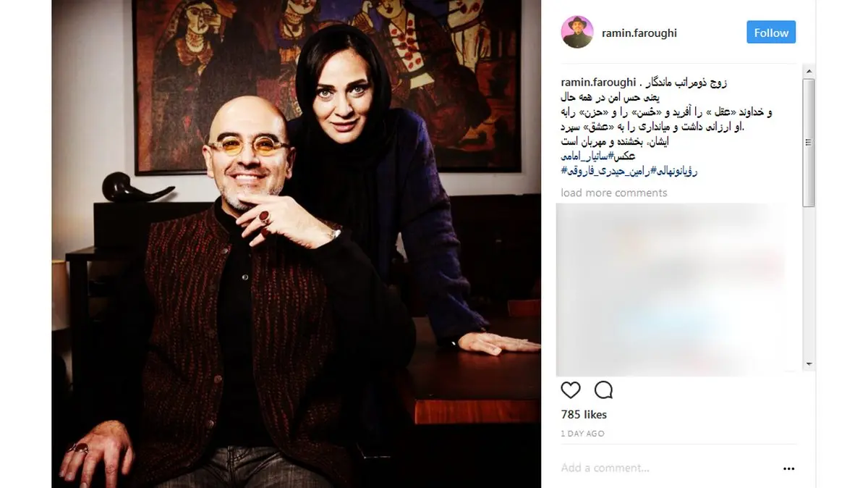Load more comments
Viewport: 868px width, 488px height.
(x=614, y=193)
